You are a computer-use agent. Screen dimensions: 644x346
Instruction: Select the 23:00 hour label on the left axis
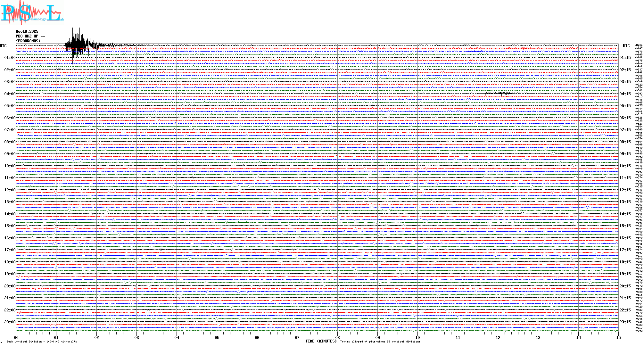point(10,322)
